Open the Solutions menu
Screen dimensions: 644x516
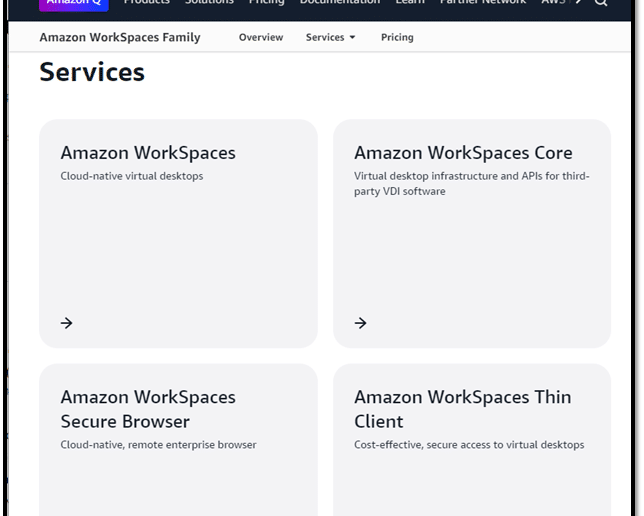(209, 2)
